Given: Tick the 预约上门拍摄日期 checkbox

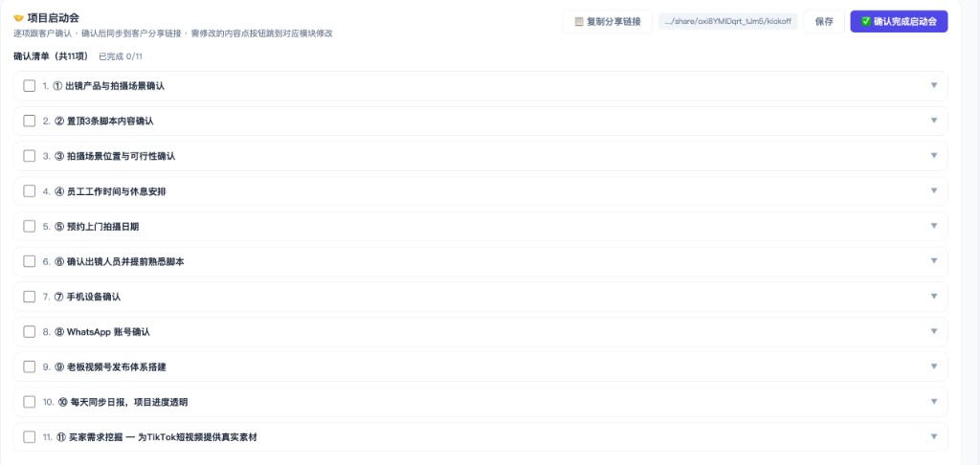Looking at the screenshot, I should (x=30, y=226).
